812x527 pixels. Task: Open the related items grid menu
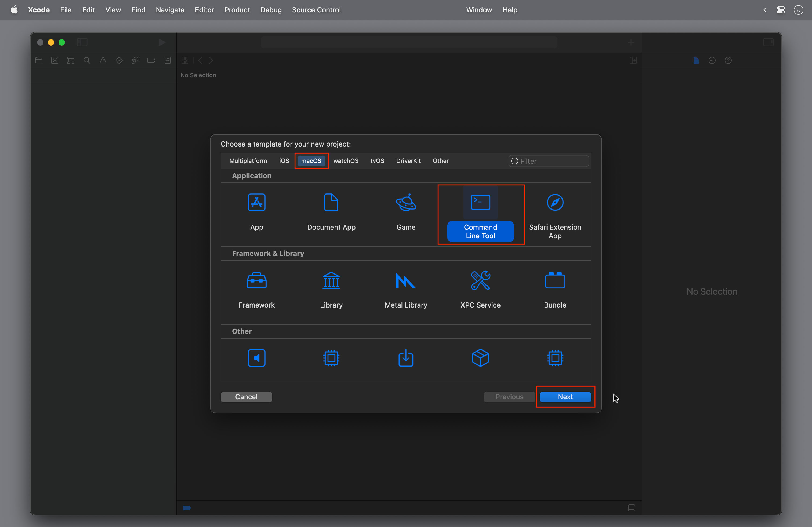tap(185, 60)
